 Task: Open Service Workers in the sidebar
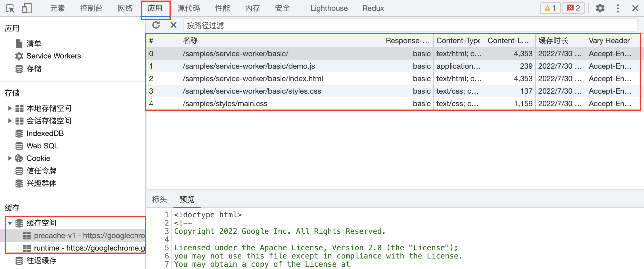[54, 56]
